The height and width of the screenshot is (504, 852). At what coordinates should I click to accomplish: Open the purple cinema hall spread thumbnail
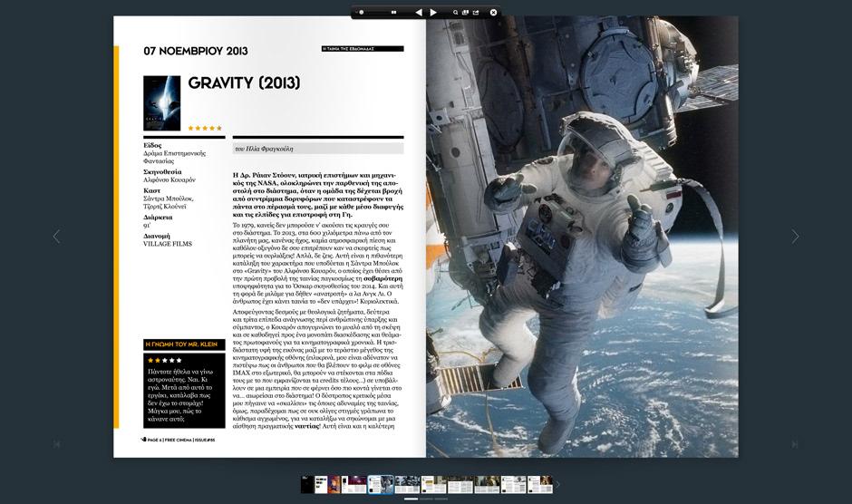(x=353, y=484)
